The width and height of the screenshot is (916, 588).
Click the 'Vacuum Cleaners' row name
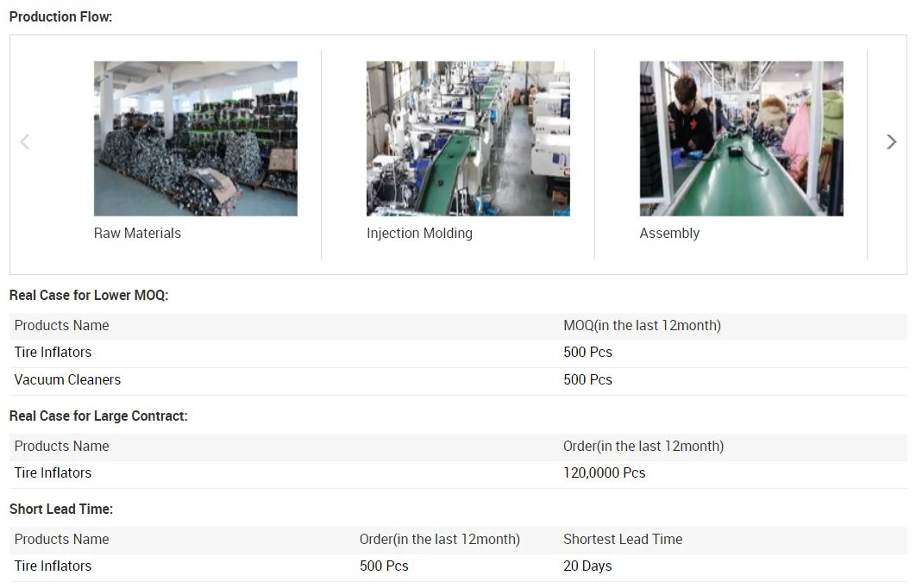coord(68,379)
